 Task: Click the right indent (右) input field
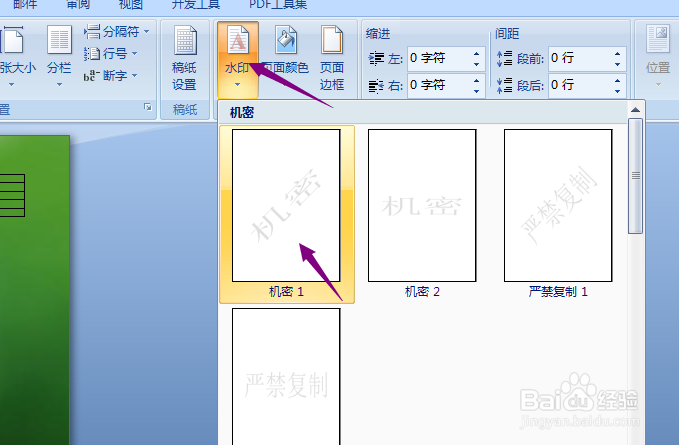click(439, 85)
